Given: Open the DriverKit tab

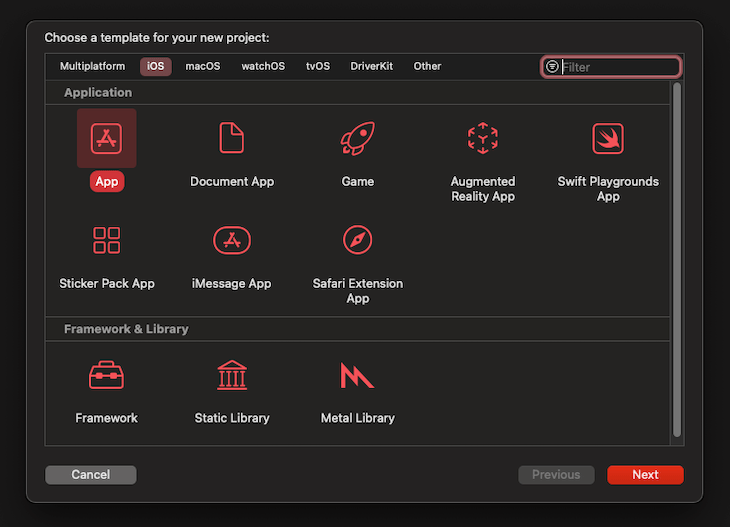Looking at the screenshot, I should (x=372, y=66).
